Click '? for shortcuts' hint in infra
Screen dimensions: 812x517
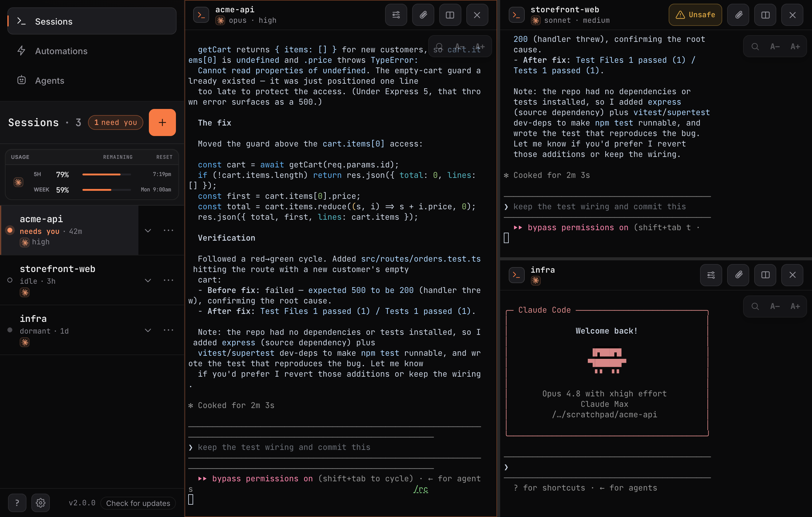tap(549, 488)
